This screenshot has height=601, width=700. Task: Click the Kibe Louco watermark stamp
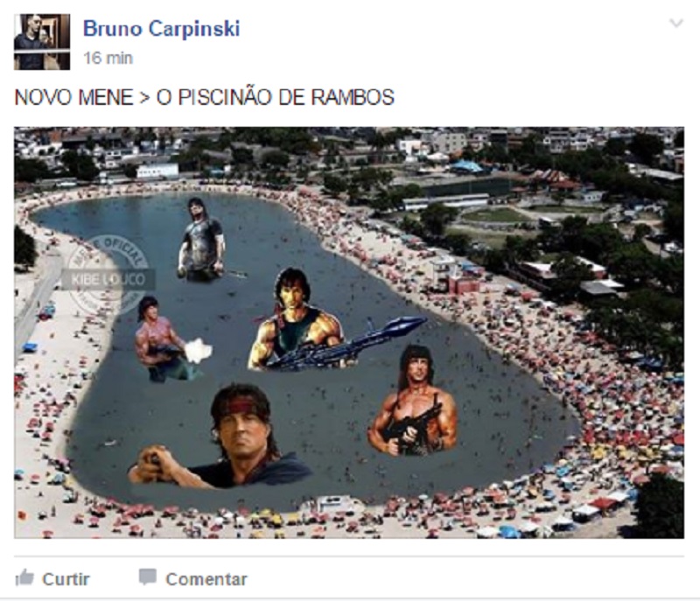click(108, 276)
